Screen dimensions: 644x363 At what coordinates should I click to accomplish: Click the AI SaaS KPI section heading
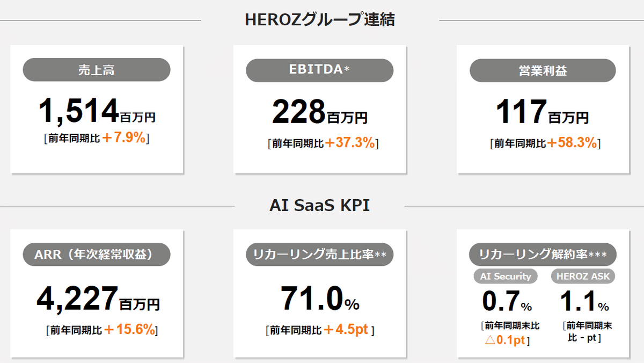tap(320, 206)
